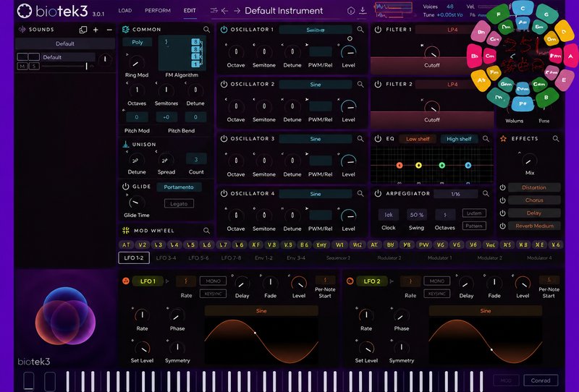Viewport: 579px width, 392px height.
Task: Click the LFO 2 KEYSYNC button
Action: coord(437,294)
